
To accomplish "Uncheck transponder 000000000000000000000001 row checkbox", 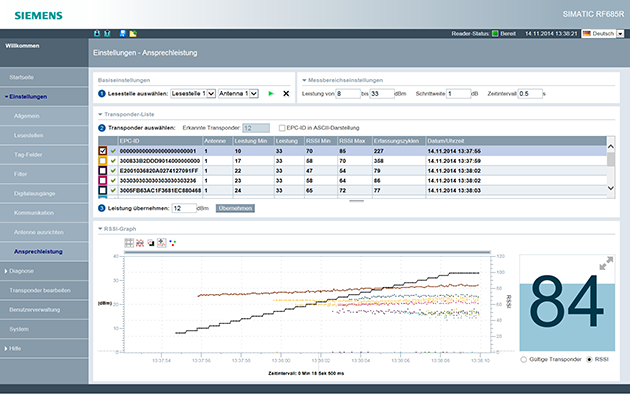I will point(103,151).
